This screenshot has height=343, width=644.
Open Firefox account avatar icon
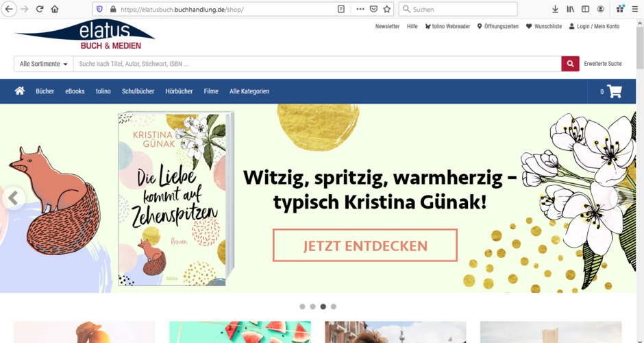600,9
